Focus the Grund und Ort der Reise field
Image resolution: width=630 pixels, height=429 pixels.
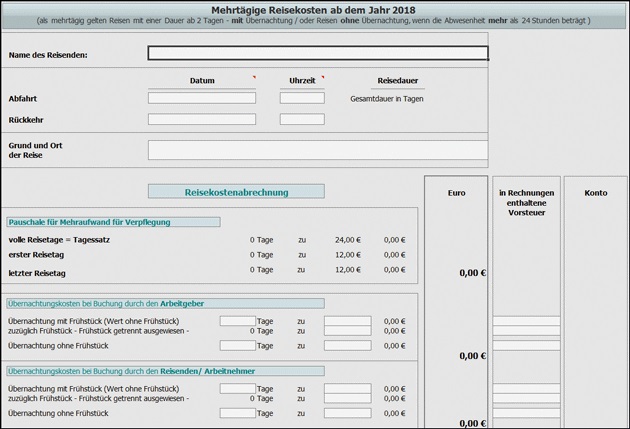(x=318, y=150)
